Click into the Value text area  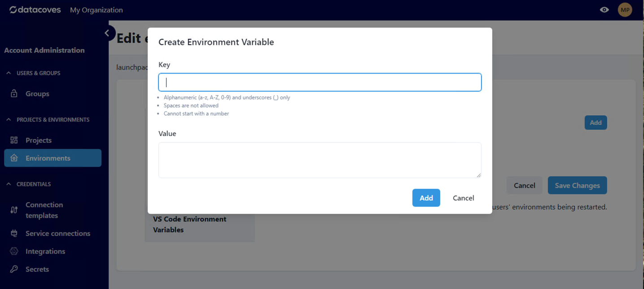pyautogui.click(x=320, y=160)
